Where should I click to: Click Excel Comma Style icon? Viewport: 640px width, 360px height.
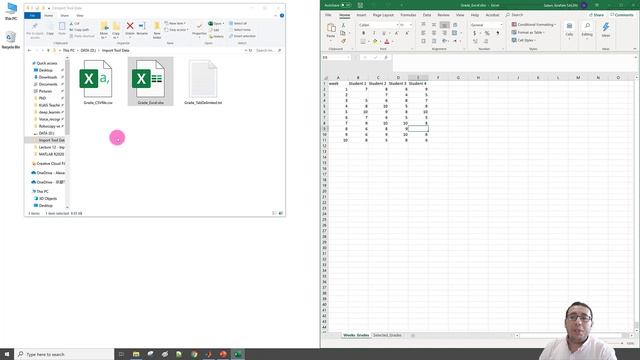[498, 33]
